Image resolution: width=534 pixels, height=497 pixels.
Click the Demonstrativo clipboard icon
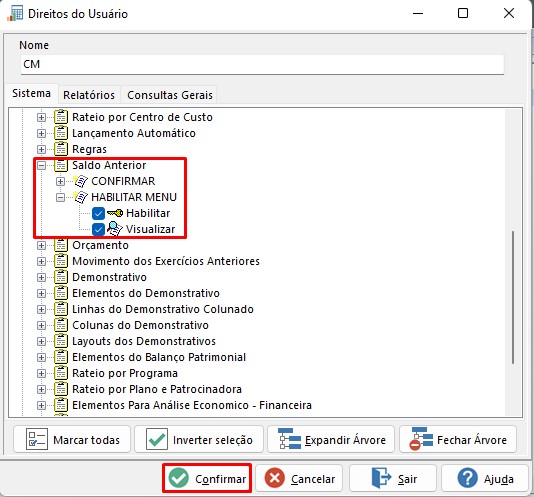point(61,277)
